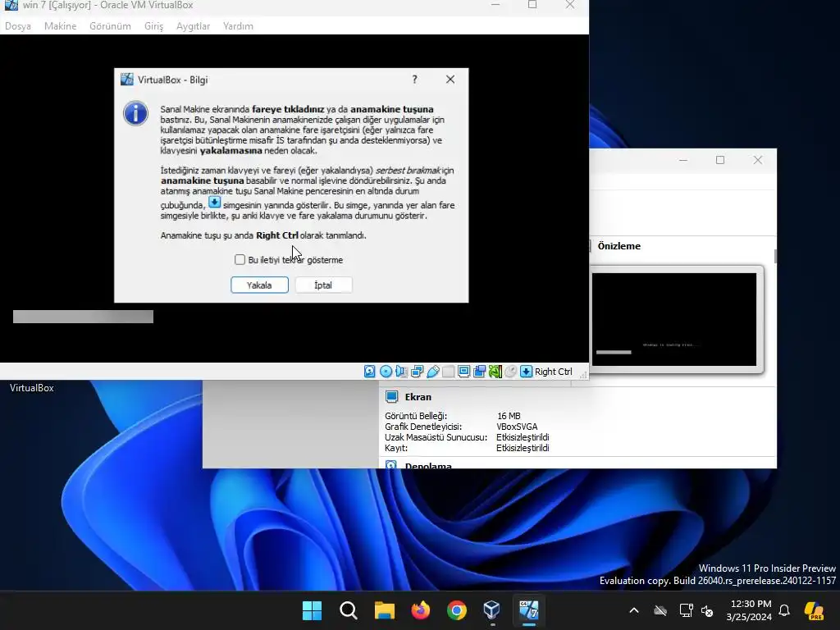Click VirtualBox Manager cube icon in taskbar
Screen dimensions: 840x630
(492, 610)
